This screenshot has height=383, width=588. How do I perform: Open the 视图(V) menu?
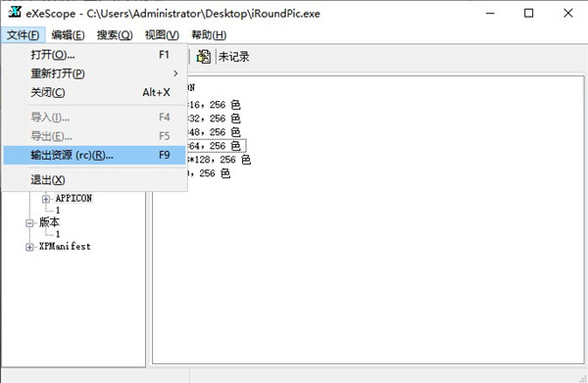[162, 35]
